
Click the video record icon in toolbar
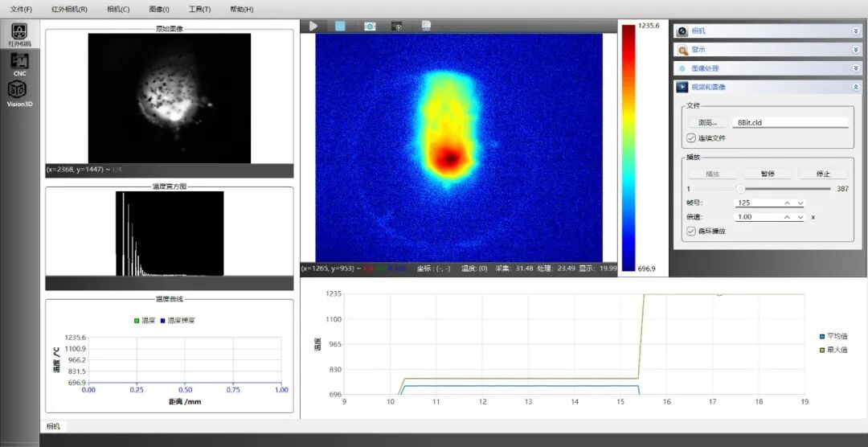click(397, 26)
